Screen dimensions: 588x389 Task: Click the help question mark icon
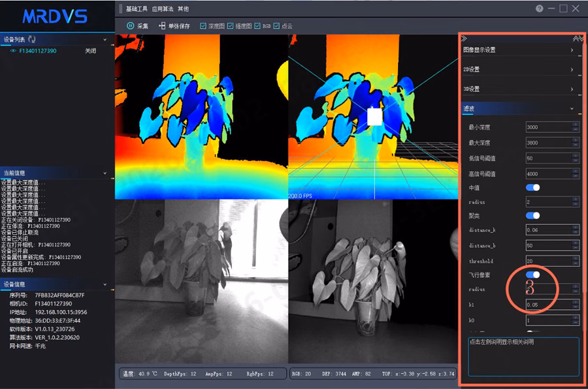pyautogui.click(x=539, y=8)
